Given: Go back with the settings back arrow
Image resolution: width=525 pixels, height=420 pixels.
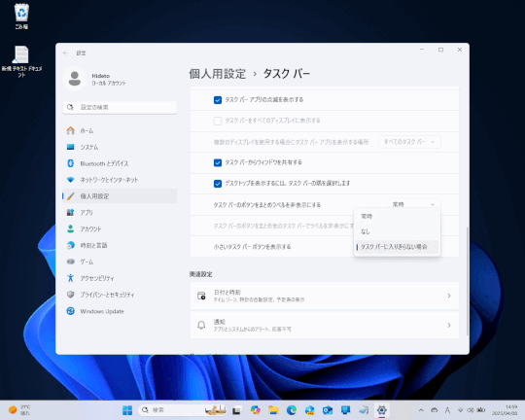Looking at the screenshot, I should point(66,52).
